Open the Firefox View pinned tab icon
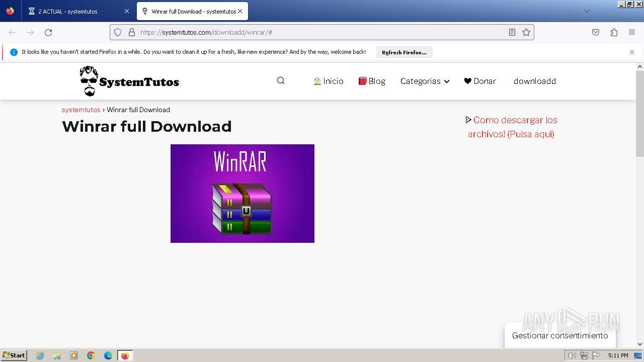Image resolution: width=644 pixels, height=362 pixels. point(10,11)
